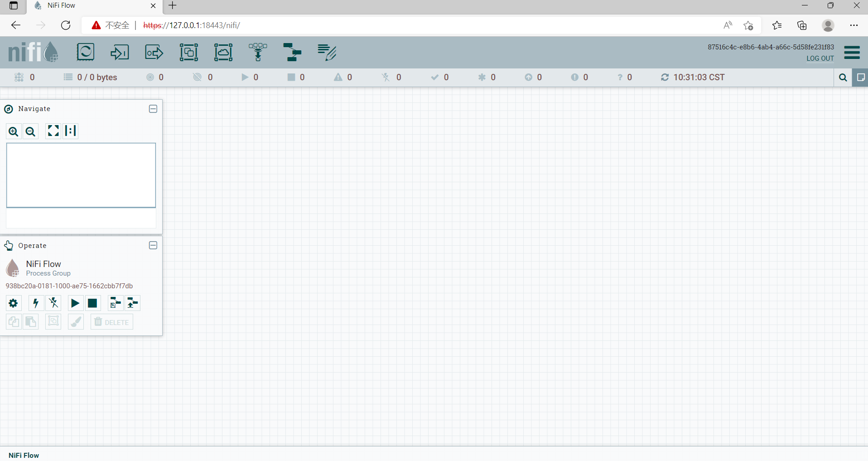Select the Process Group icon
Viewport: 868px width, 461px height.
[188, 53]
